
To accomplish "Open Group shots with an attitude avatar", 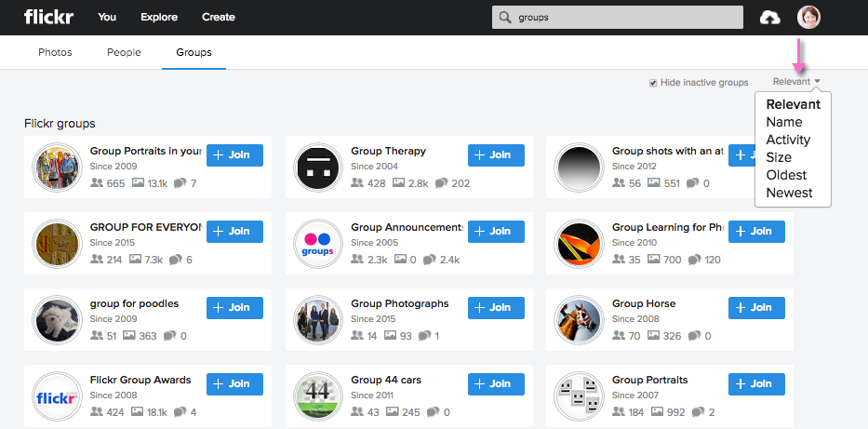I will tap(579, 168).
